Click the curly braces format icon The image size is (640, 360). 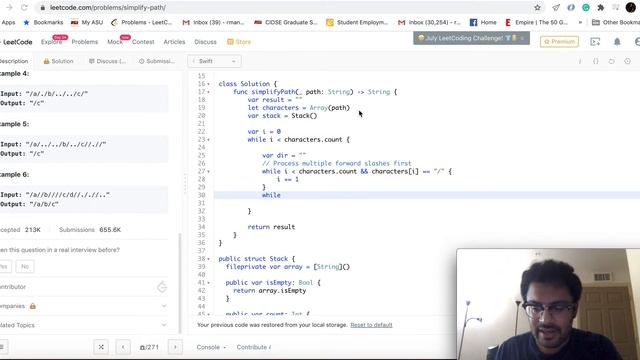(x=596, y=61)
